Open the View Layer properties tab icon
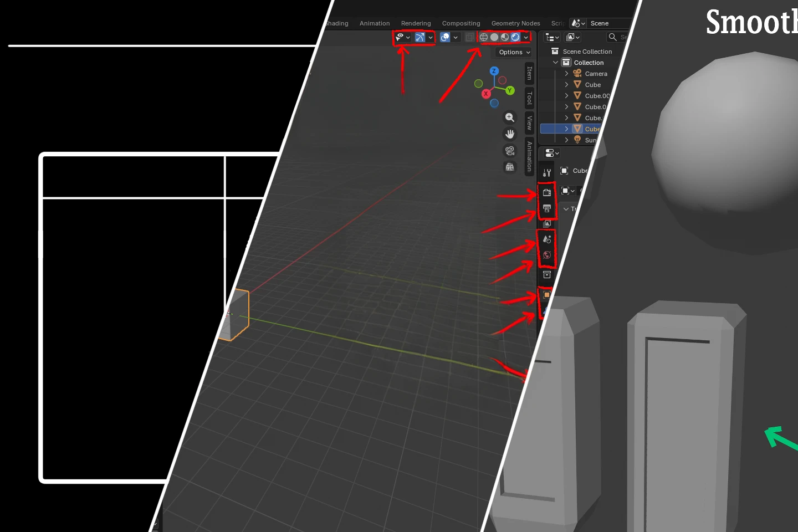The image size is (798, 532). (x=547, y=224)
